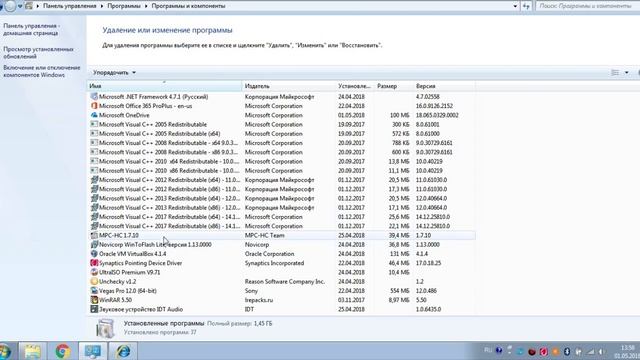This screenshot has width=640, height=360.
Task: Select Visual C++ 2008 Redistributable x64 row
Action: pyautogui.click(x=281, y=143)
